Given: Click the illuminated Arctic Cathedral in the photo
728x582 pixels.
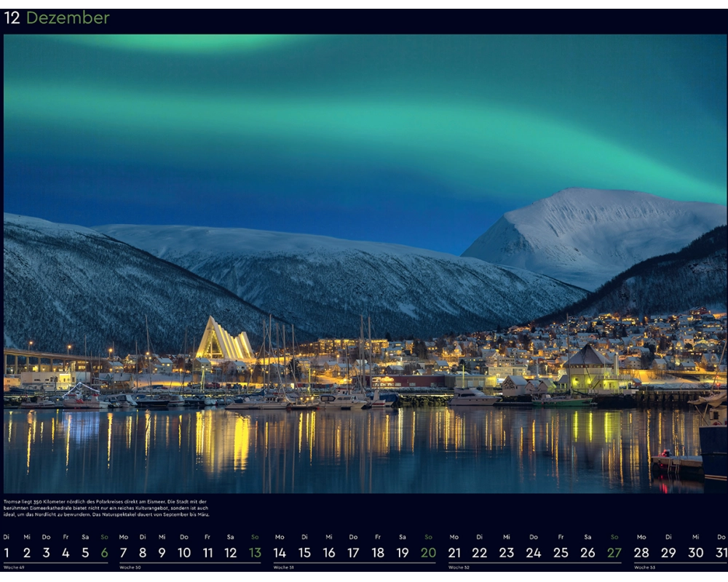Looking at the screenshot, I should click(x=223, y=340).
